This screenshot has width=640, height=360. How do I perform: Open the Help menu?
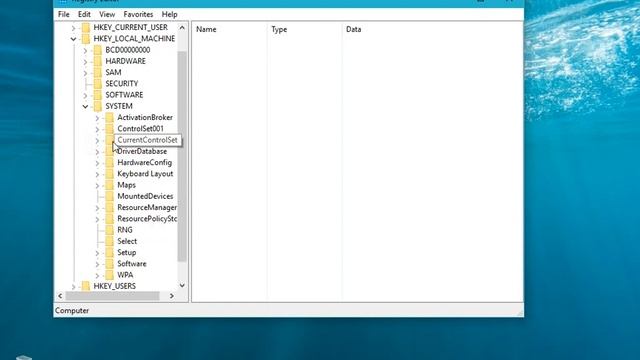click(169, 14)
